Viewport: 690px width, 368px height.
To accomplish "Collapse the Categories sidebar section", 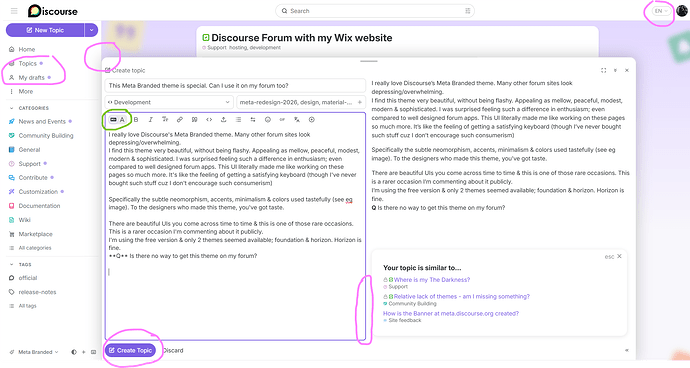I will point(29,108).
